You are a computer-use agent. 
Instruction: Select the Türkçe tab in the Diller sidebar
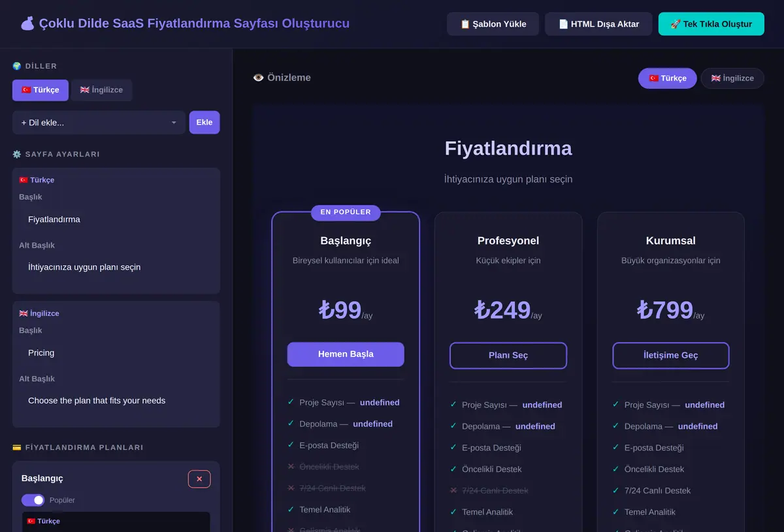(x=40, y=90)
